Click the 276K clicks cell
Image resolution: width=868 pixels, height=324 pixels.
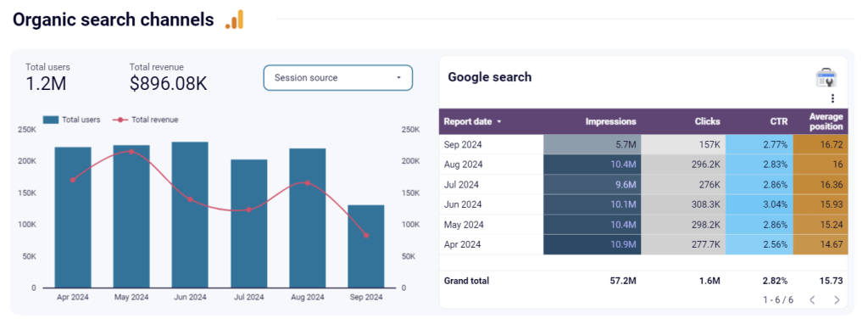683,184
